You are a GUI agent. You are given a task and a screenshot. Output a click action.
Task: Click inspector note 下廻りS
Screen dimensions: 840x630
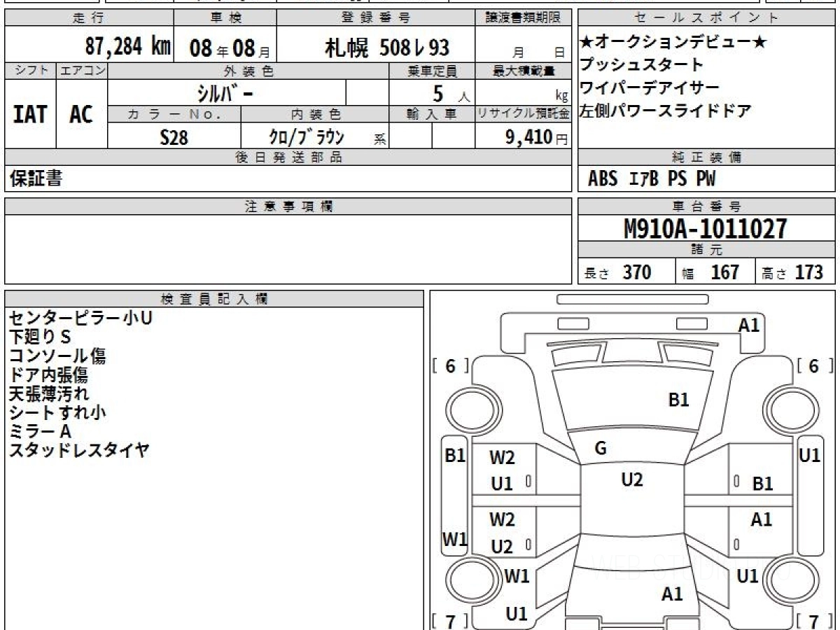pos(40,337)
